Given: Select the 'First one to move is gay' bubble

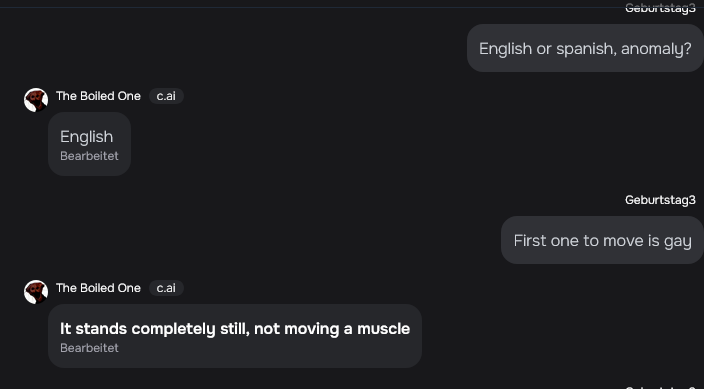Looking at the screenshot, I should [x=603, y=240].
